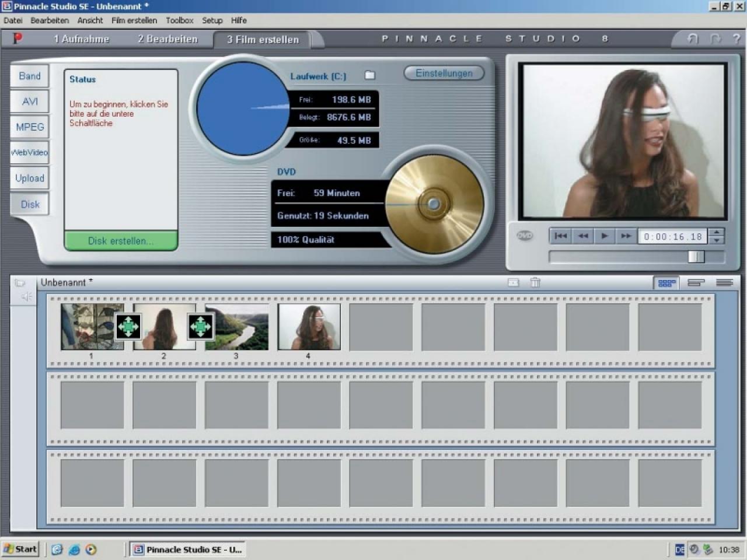Select the Band output option
Screen dimensions: 747x560
click(30, 76)
